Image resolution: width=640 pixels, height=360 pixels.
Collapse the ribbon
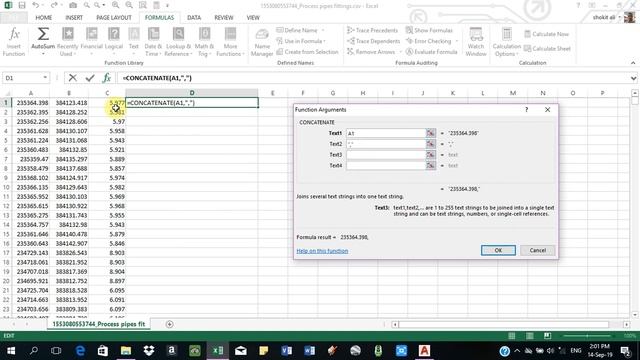point(633,63)
